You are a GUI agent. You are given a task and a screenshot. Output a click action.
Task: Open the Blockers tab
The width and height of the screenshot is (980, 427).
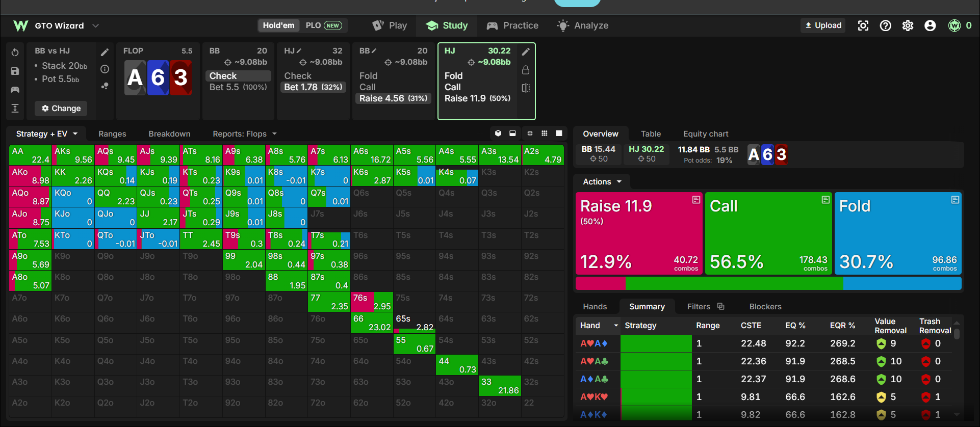(x=765, y=306)
